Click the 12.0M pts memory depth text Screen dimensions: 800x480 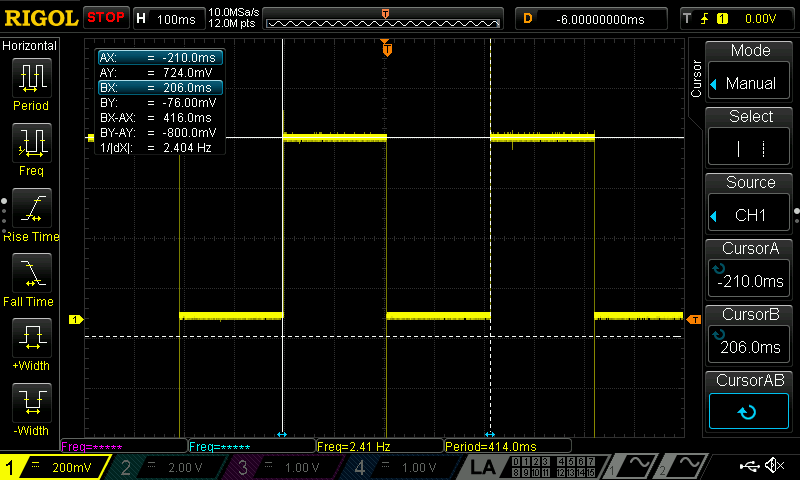coord(232,23)
